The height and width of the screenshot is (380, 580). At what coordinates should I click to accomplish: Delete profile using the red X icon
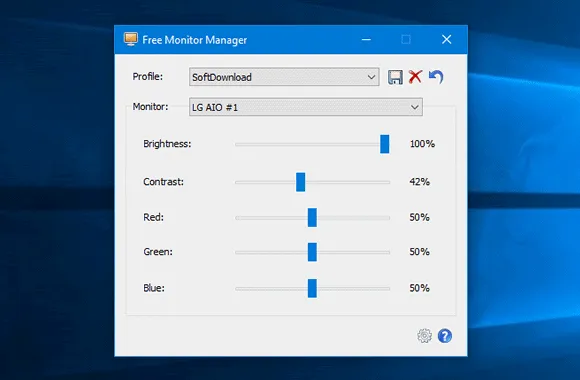(415, 77)
